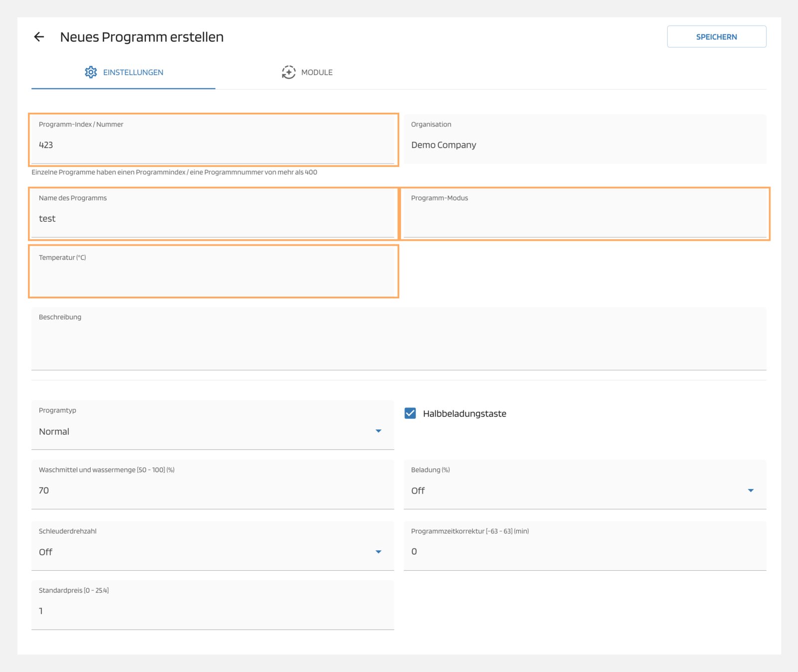The height and width of the screenshot is (672, 798).
Task: Switch to the Module tab
Action: tap(316, 73)
